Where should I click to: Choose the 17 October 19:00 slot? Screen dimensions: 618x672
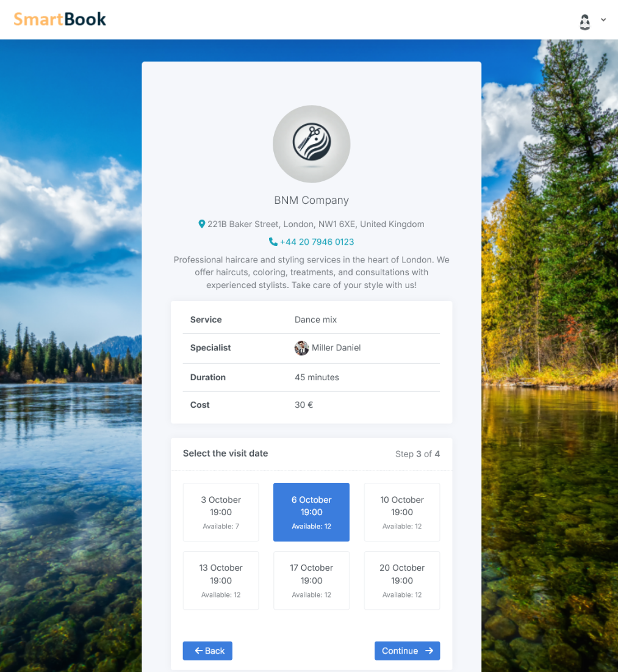point(311,580)
